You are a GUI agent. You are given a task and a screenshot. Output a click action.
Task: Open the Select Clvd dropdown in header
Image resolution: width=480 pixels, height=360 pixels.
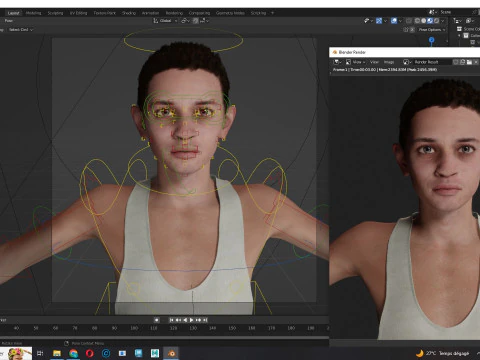click(x=21, y=30)
